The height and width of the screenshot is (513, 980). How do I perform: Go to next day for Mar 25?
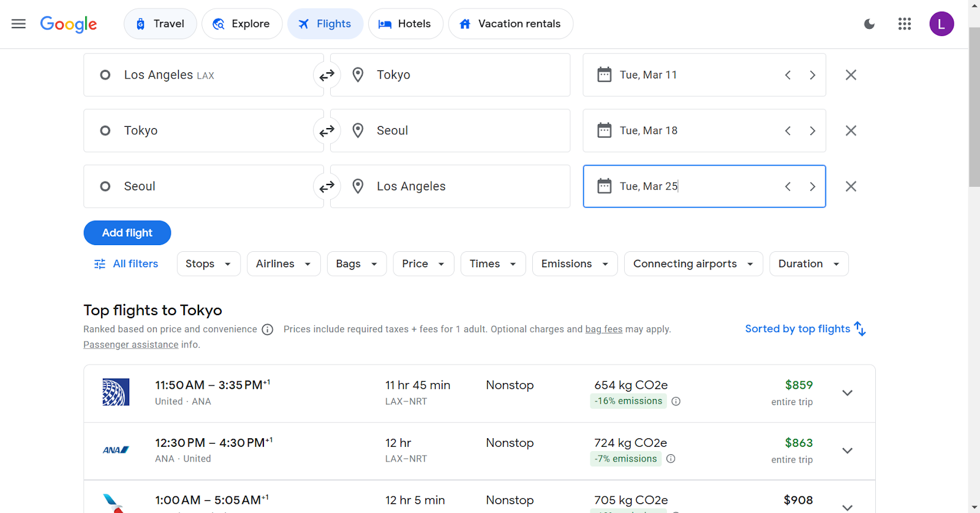(813, 186)
